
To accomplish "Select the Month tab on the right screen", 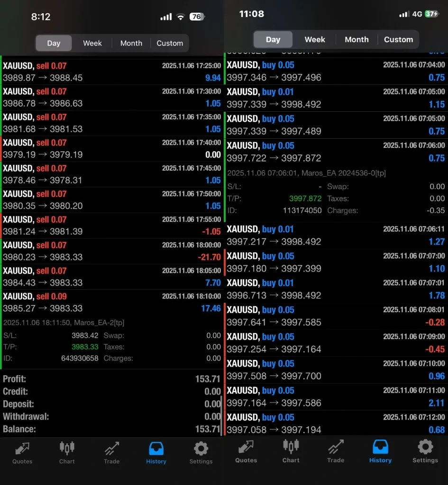I will coord(357,40).
